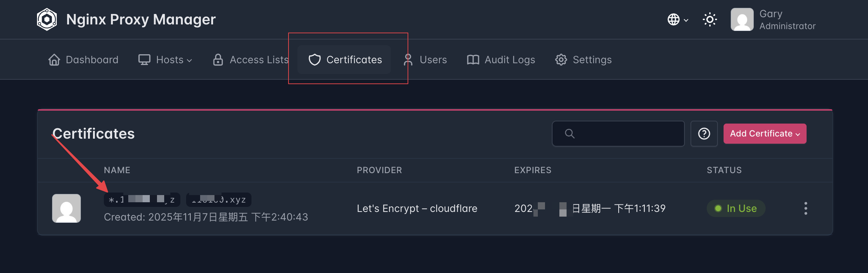This screenshot has height=273, width=868.
Task: Open the three-dot row actions menu
Action: click(x=806, y=208)
